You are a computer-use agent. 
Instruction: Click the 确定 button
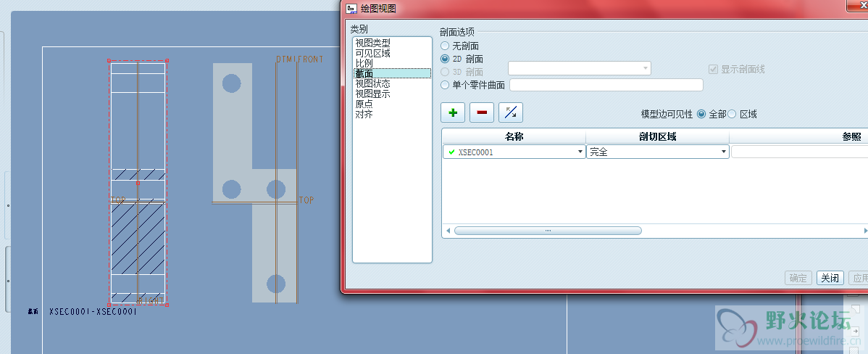tap(798, 278)
